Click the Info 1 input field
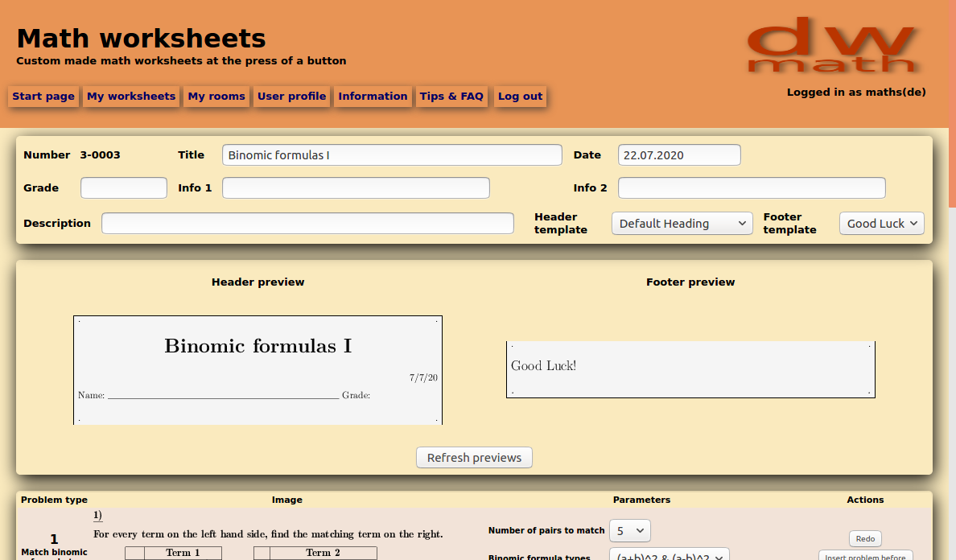 (356, 187)
